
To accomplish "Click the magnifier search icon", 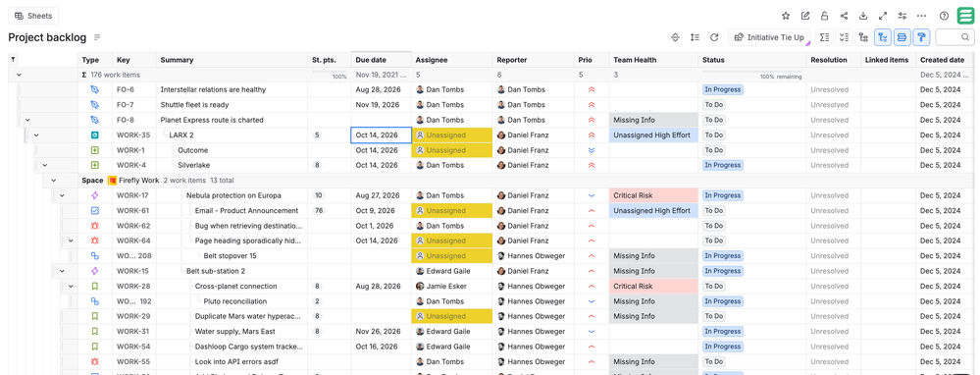I will 966,37.
